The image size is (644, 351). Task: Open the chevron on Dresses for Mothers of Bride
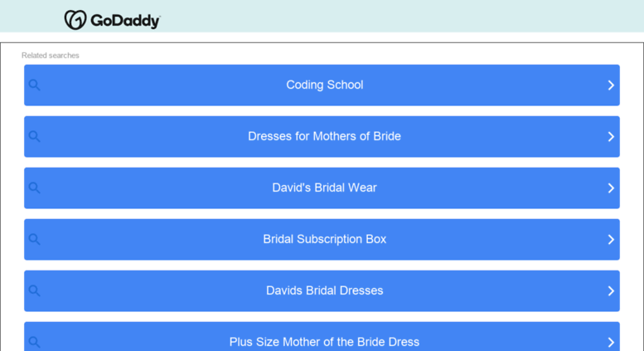click(x=611, y=136)
